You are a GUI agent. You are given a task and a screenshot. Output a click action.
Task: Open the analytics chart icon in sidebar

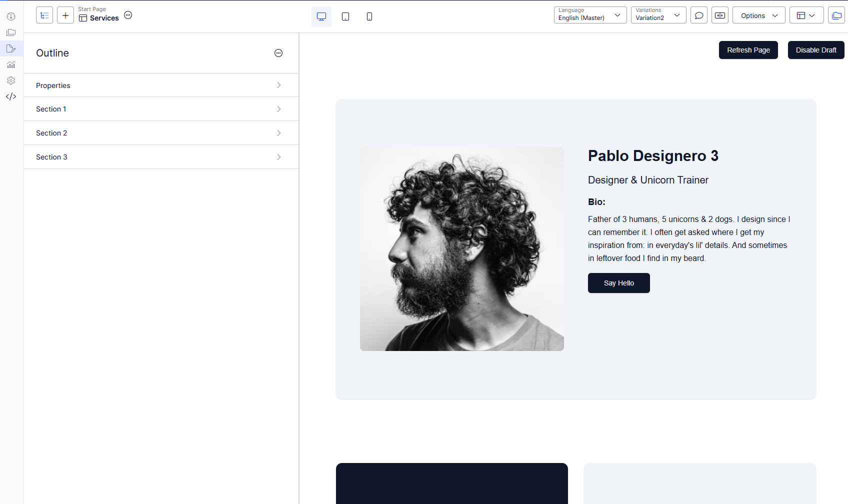pos(11,64)
